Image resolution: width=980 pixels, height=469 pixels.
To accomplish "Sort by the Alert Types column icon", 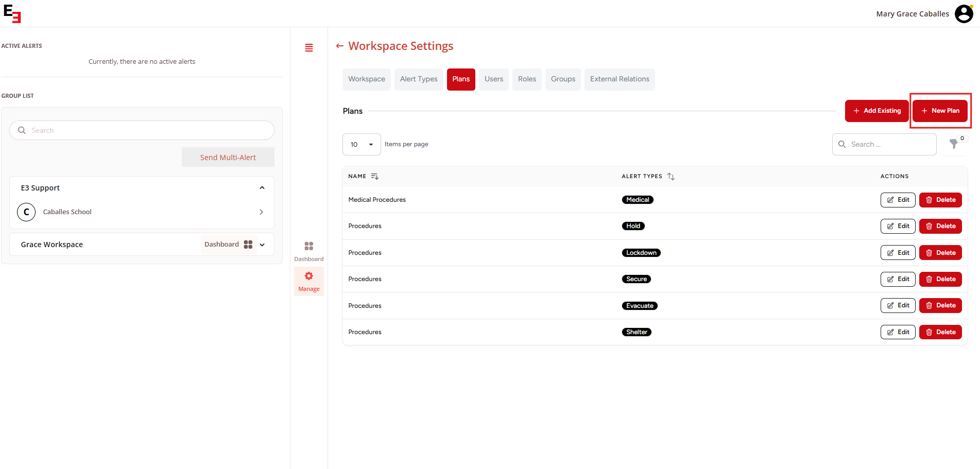I will click(671, 177).
